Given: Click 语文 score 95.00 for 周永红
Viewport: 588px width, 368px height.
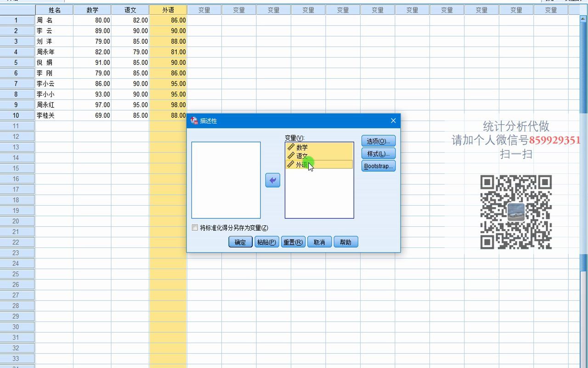Looking at the screenshot, I should click(130, 105).
